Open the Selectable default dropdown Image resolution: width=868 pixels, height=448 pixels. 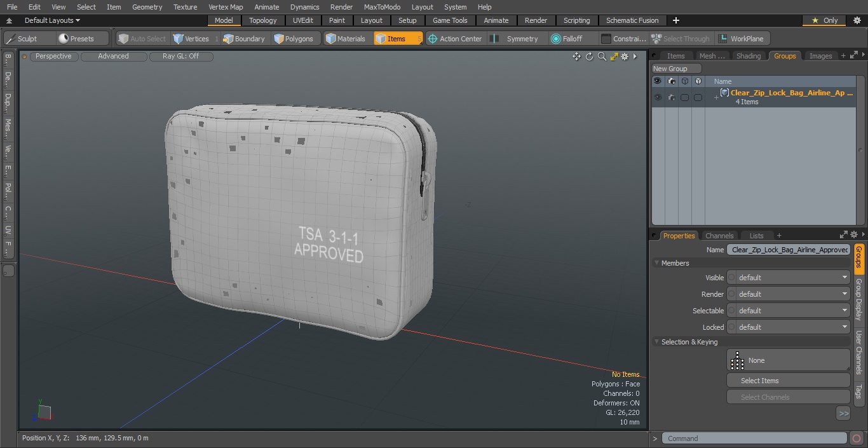click(x=788, y=311)
